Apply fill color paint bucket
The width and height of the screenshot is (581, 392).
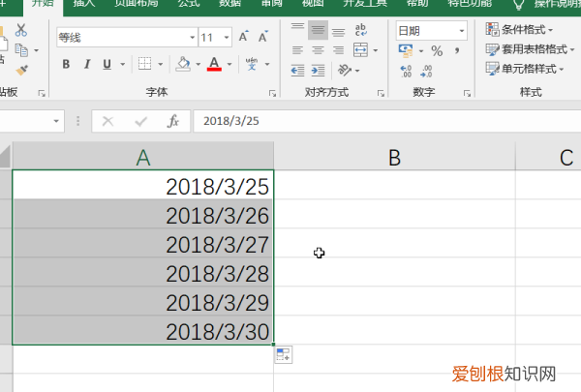tap(183, 64)
